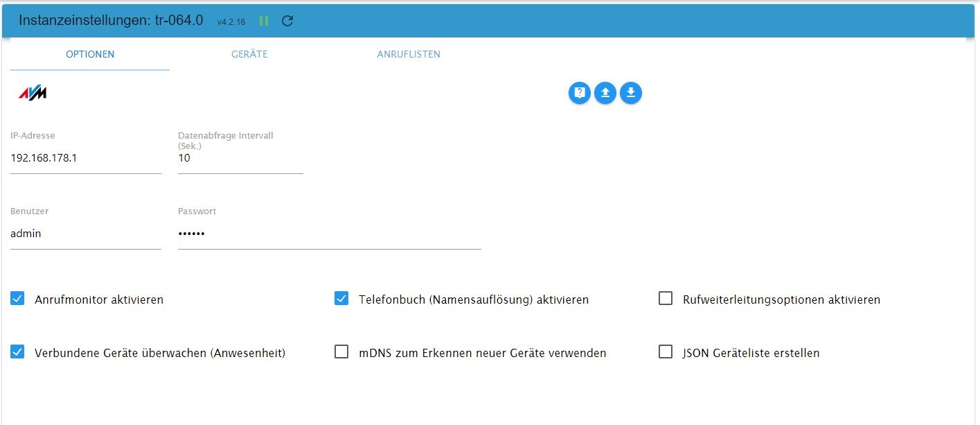This screenshot has height=425, width=980.
Task: Click the upload configuration icon
Action: coord(605,92)
